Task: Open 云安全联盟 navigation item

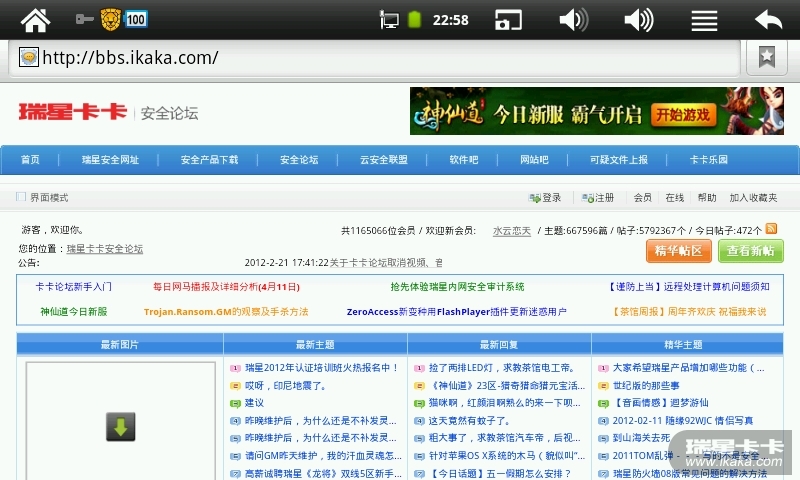Action: coord(384,160)
